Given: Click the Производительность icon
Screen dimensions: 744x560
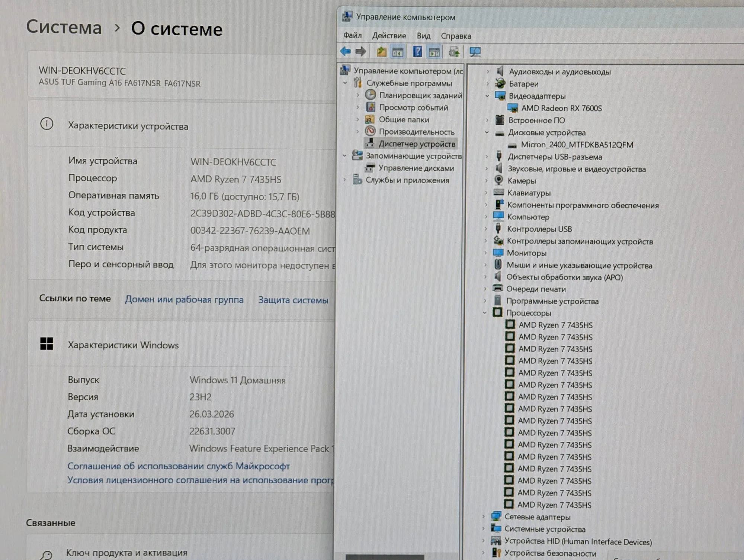Looking at the screenshot, I should (370, 131).
